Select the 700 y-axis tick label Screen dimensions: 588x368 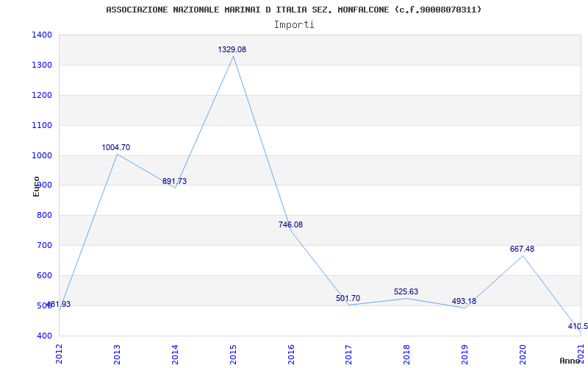pyautogui.click(x=45, y=246)
